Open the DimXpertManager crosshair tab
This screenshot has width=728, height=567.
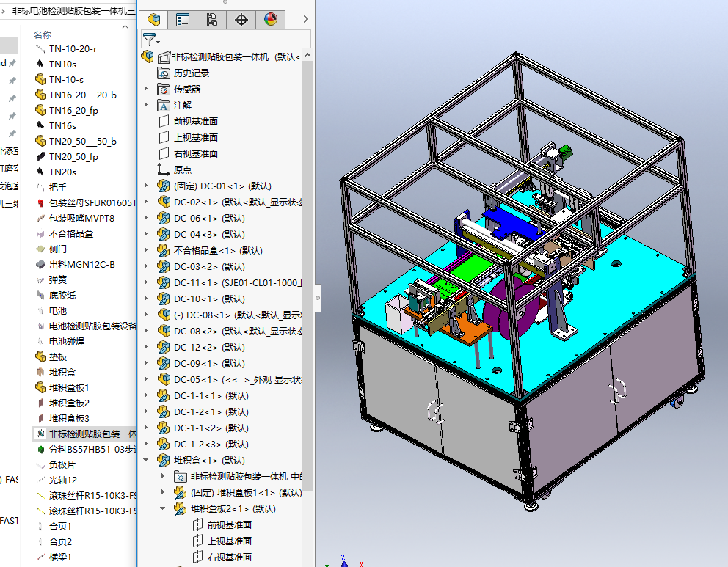click(241, 20)
